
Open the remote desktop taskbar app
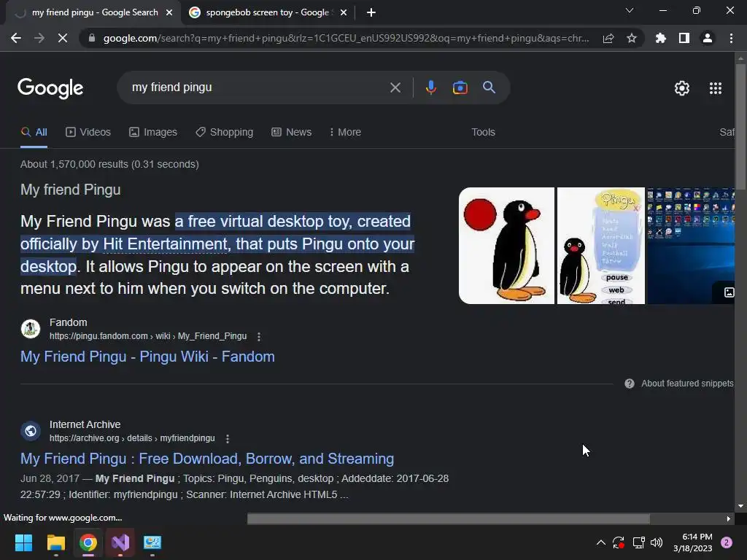click(x=152, y=542)
